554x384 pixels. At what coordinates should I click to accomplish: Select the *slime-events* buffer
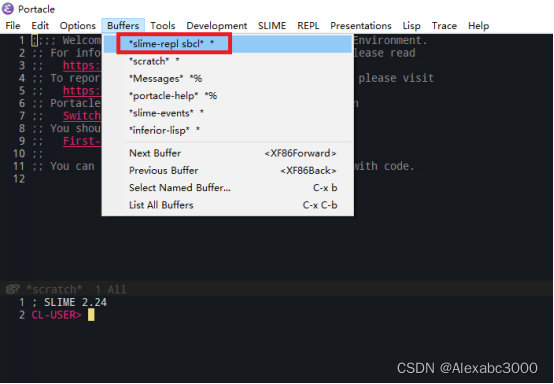coord(228,113)
